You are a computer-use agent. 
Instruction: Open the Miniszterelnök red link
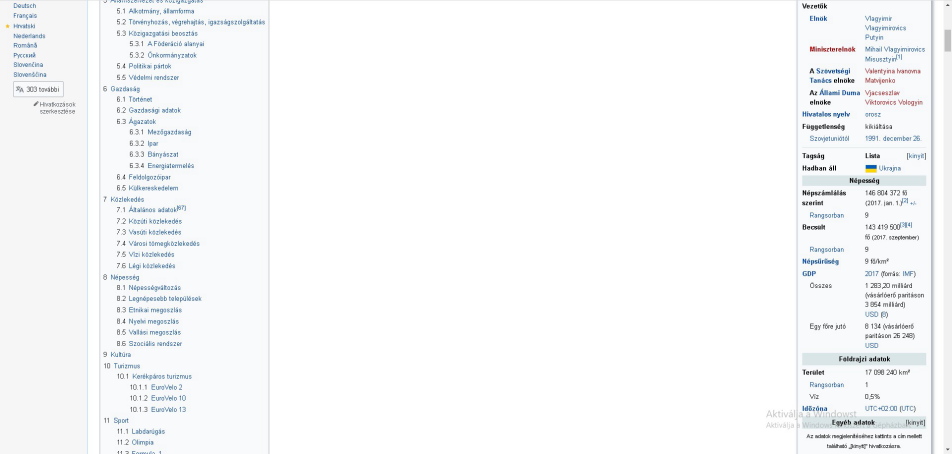(832, 49)
